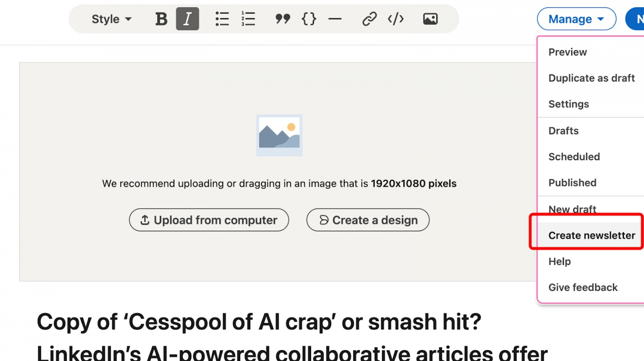
Task: Insert a horizontal divider line
Action: click(x=335, y=18)
